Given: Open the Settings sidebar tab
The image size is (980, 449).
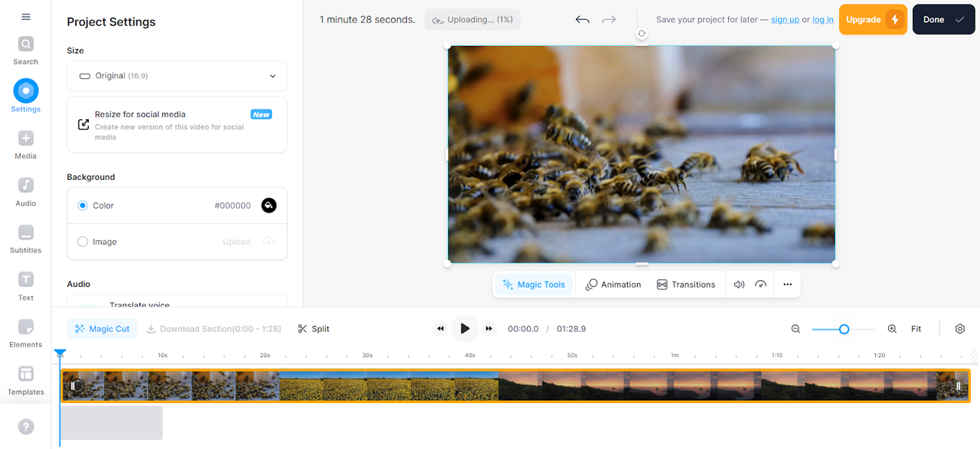Looking at the screenshot, I should coord(25,96).
